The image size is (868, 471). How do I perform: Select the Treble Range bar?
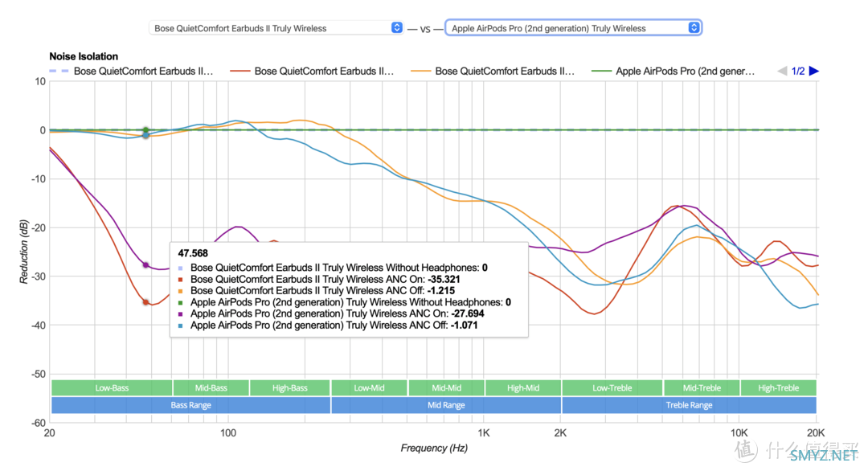690,404
